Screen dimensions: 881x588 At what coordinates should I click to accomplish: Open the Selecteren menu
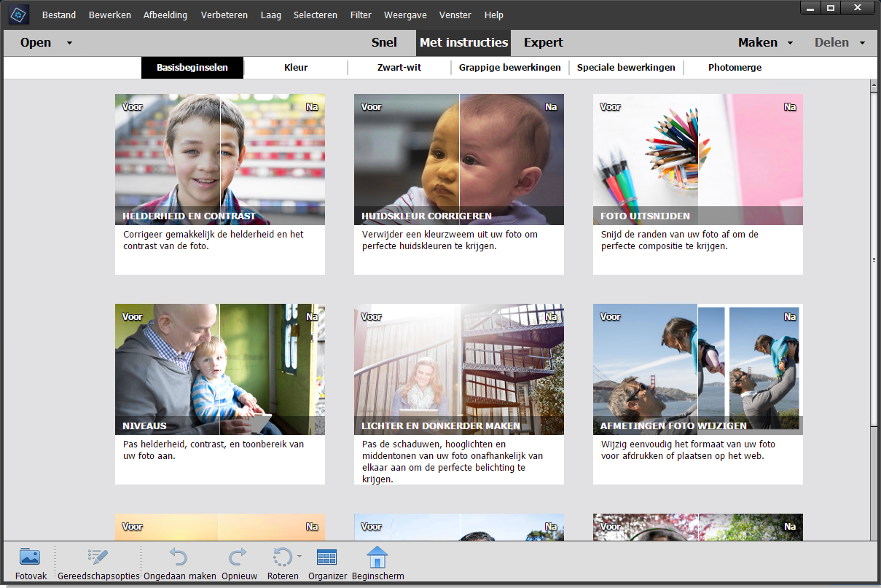click(x=316, y=15)
